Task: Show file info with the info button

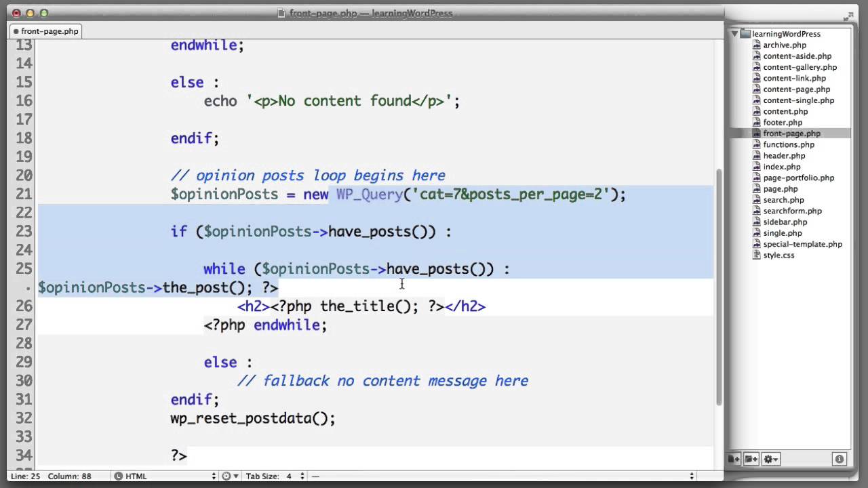Action: (x=839, y=460)
